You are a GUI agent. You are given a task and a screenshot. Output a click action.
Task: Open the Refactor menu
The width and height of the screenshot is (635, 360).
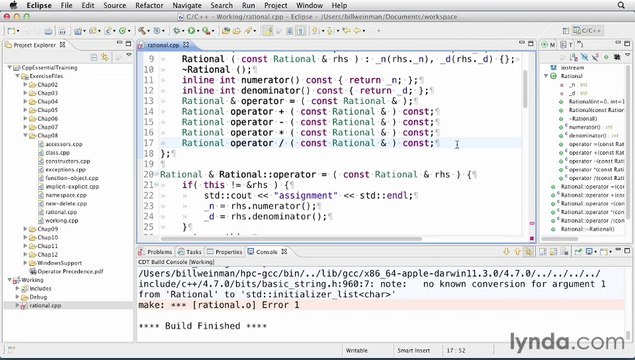click(x=149, y=5)
